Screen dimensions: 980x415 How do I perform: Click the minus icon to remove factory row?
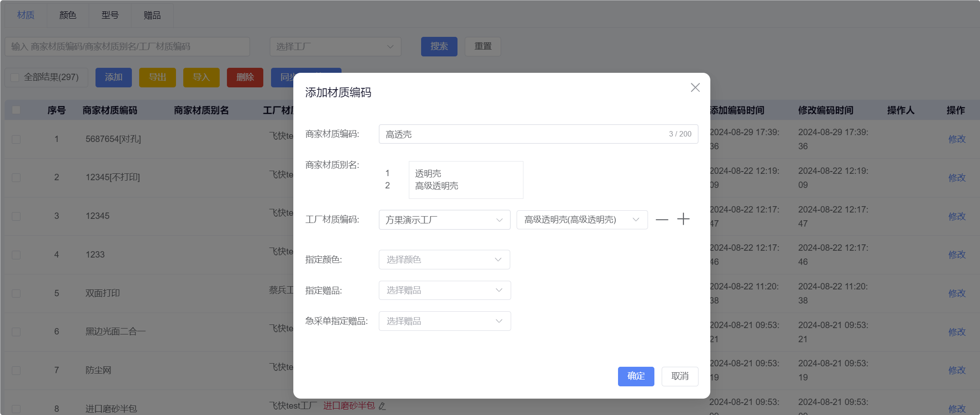pos(662,220)
